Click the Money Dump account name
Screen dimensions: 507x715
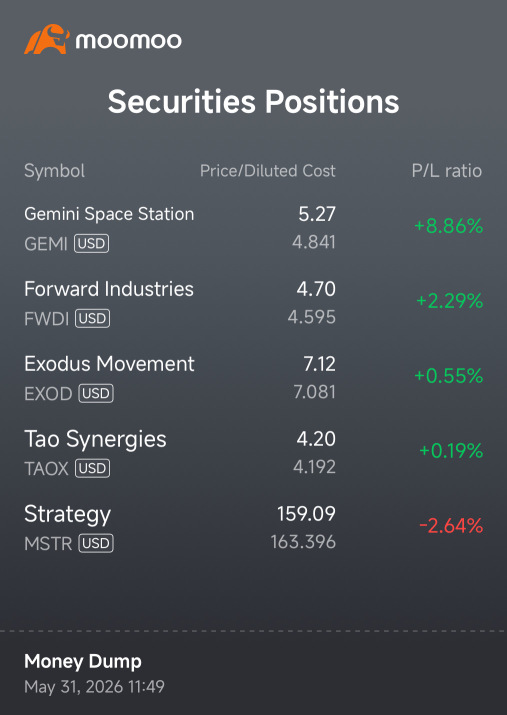pyautogui.click(x=83, y=661)
